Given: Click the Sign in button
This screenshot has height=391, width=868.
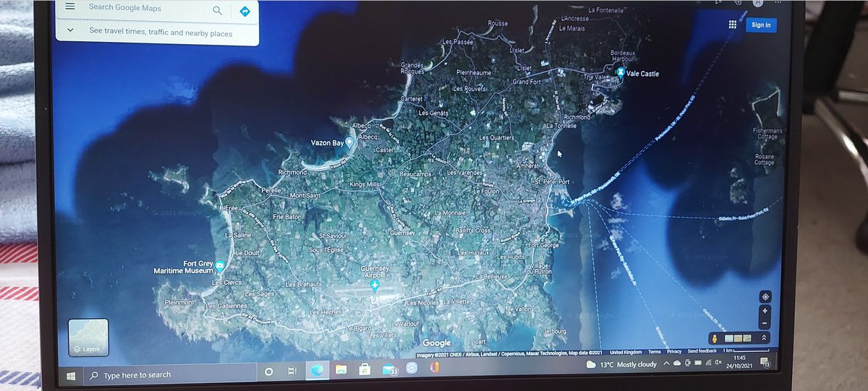Looking at the screenshot, I should 761,25.
